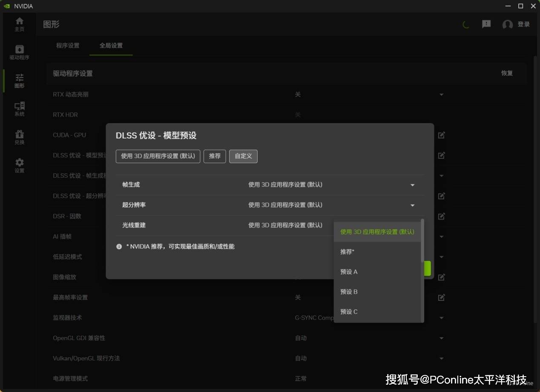
Task: Switch to the 程序设置 tab
Action: [68, 46]
